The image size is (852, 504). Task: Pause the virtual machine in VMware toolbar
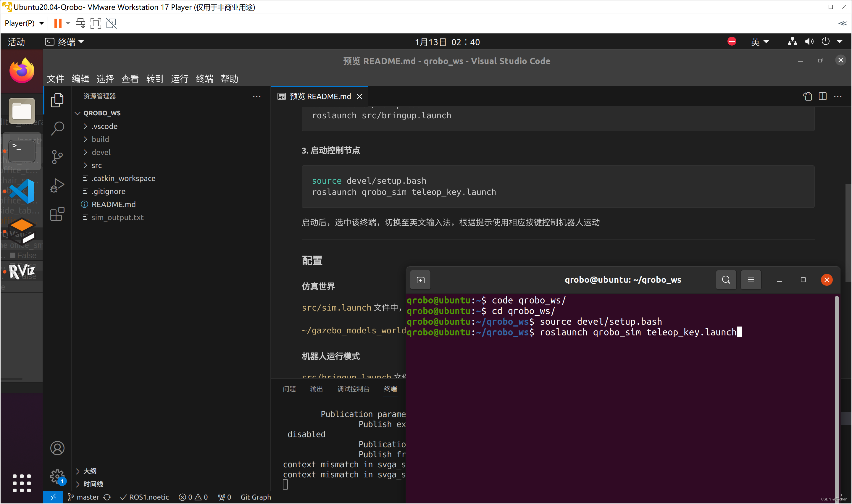(58, 23)
